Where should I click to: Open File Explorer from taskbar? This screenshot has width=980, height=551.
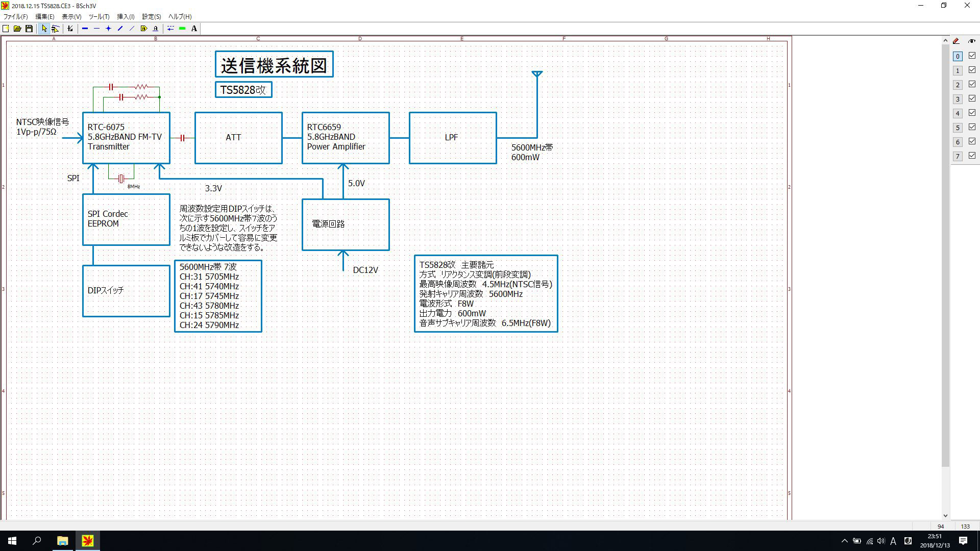click(x=62, y=541)
